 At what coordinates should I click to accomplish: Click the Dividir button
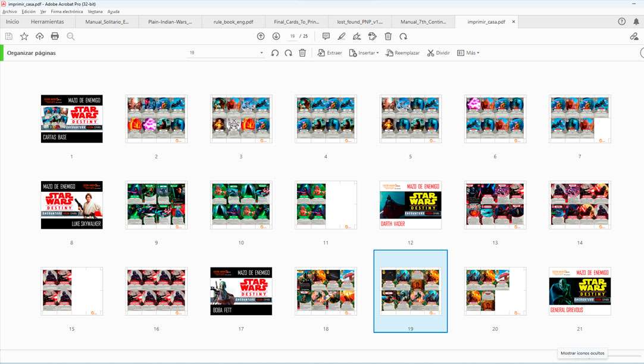coord(439,53)
